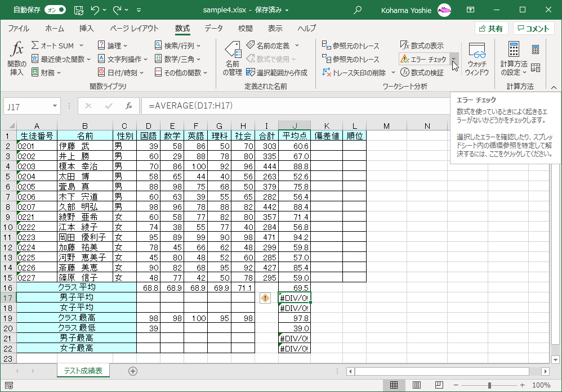562x392 pixels.
Task: Click the Insert Function (関数の挿入) icon
Action: coord(16,58)
